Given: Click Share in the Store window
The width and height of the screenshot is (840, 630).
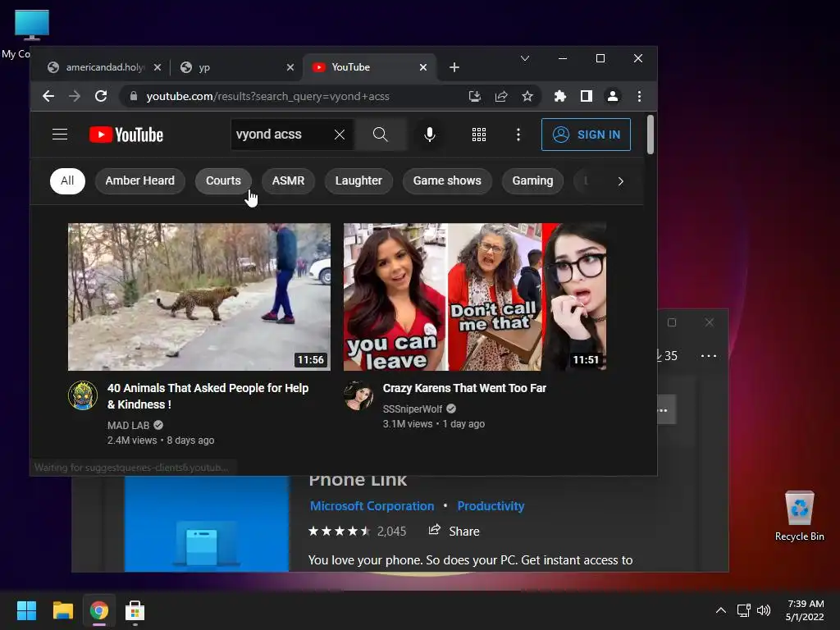Looking at the screenshot, I should pos(454,531).
